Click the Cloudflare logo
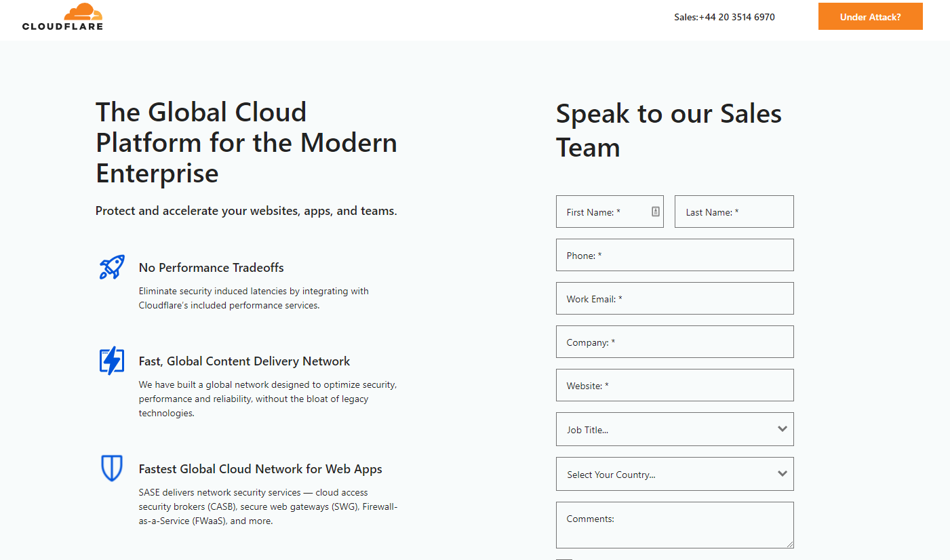The image size is (950, 560). (x=62, y=17)
